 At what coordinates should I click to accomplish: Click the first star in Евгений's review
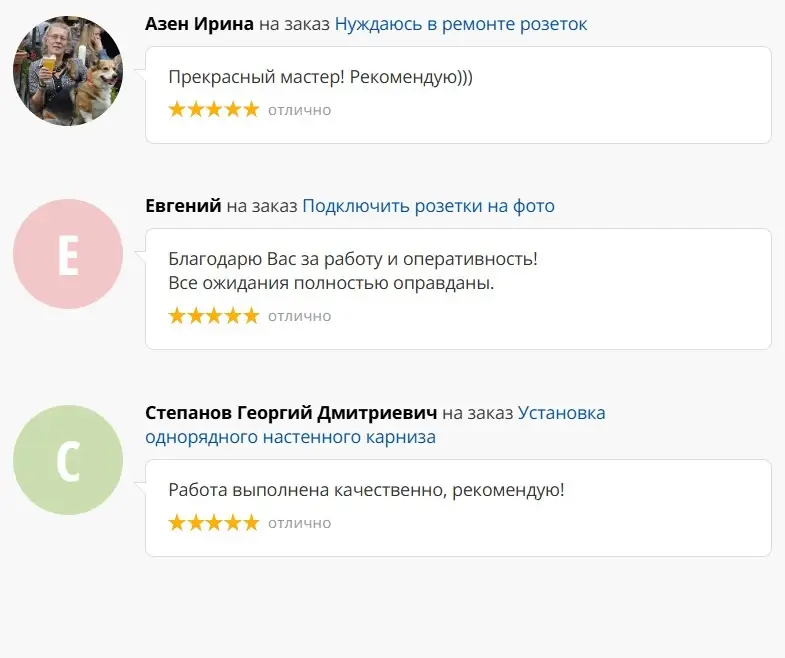click(x=178, y=316)
